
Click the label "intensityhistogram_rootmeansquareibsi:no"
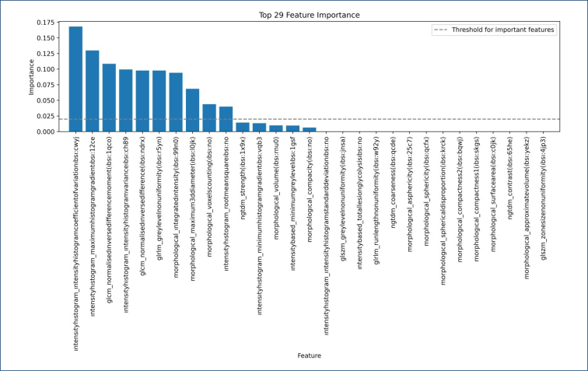[x=226, y=204]
